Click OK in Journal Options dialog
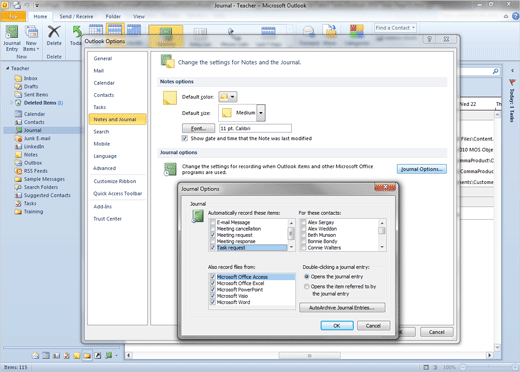The height and width of the screenshot is (372, 520). point(337,326)
